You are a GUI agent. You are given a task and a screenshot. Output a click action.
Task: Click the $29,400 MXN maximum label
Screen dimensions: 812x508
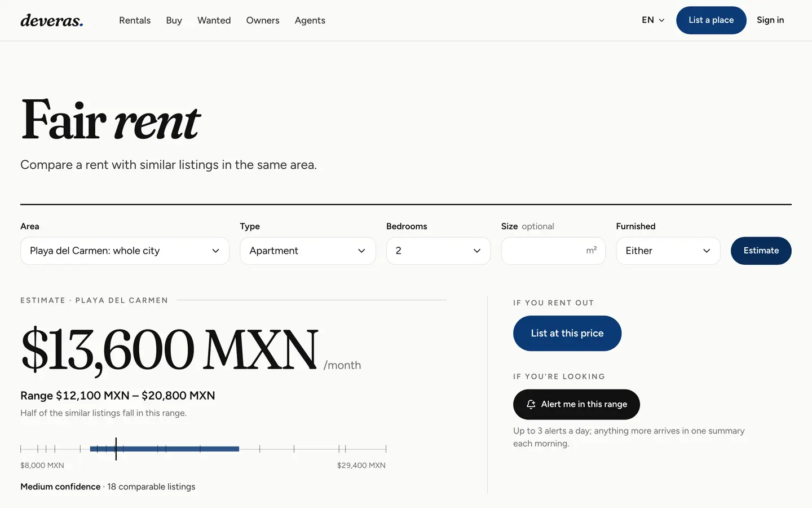361,466
